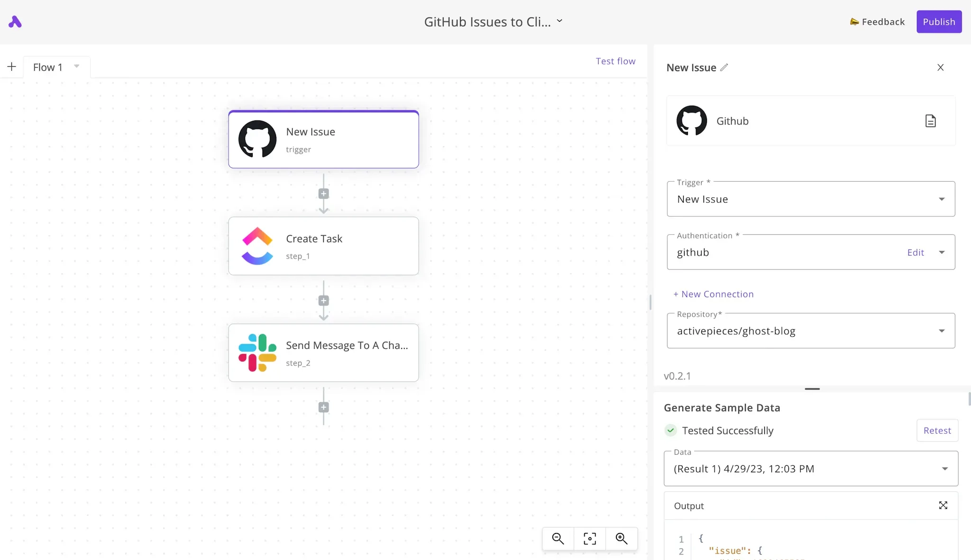Retest the trigger
The image size is (971, 560).
[937, 431]
